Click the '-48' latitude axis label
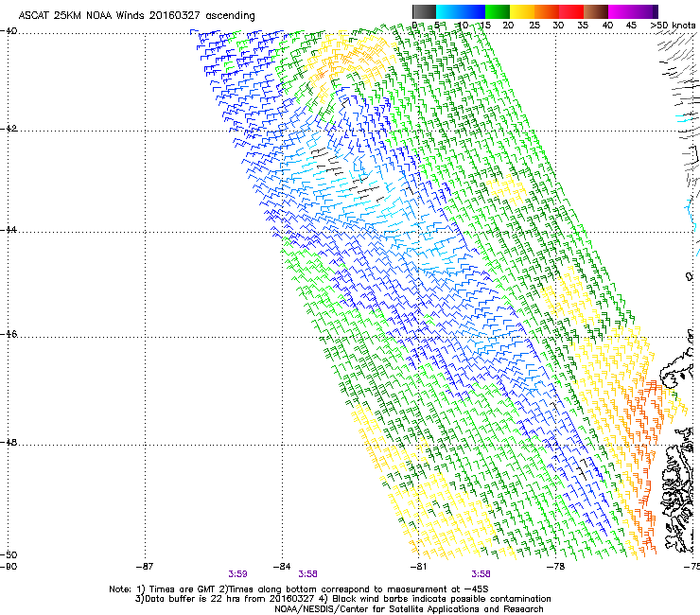Screen dimensions: 700x615 click(x=9, y=443)
